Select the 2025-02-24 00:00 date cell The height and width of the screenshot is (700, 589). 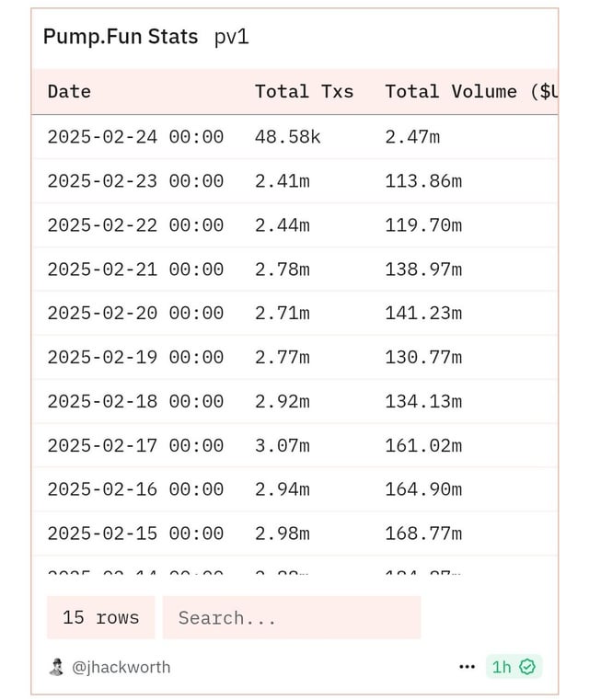[x=135, y=137]
